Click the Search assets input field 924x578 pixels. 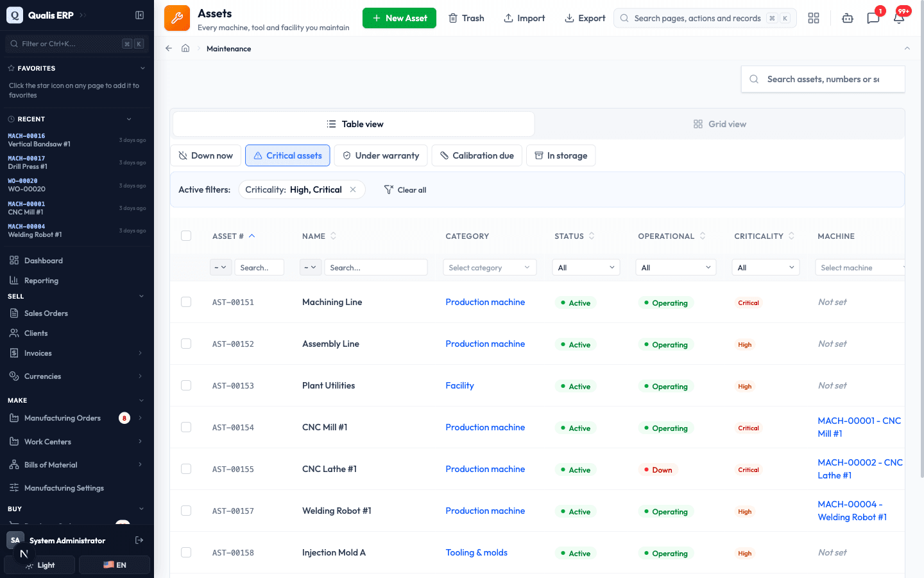823,79
